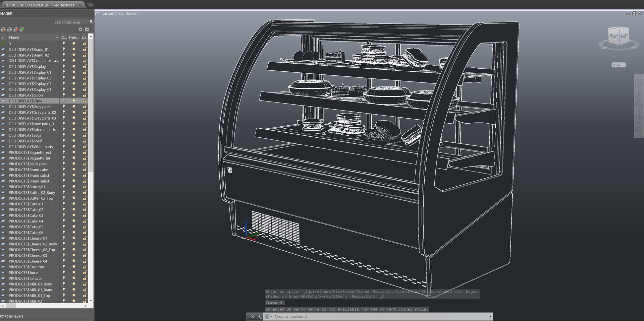Viewport: 644px width, 321px height.
Task: Select the Orbit tool
Action: 638,117
